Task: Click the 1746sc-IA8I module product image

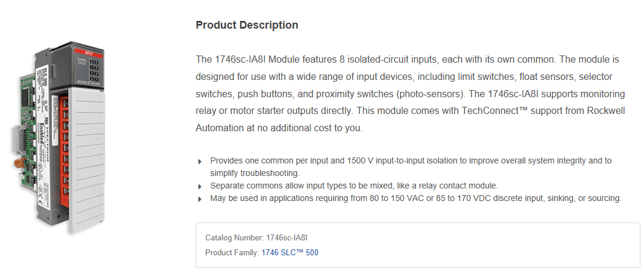Action: click(x=60, y=137)
